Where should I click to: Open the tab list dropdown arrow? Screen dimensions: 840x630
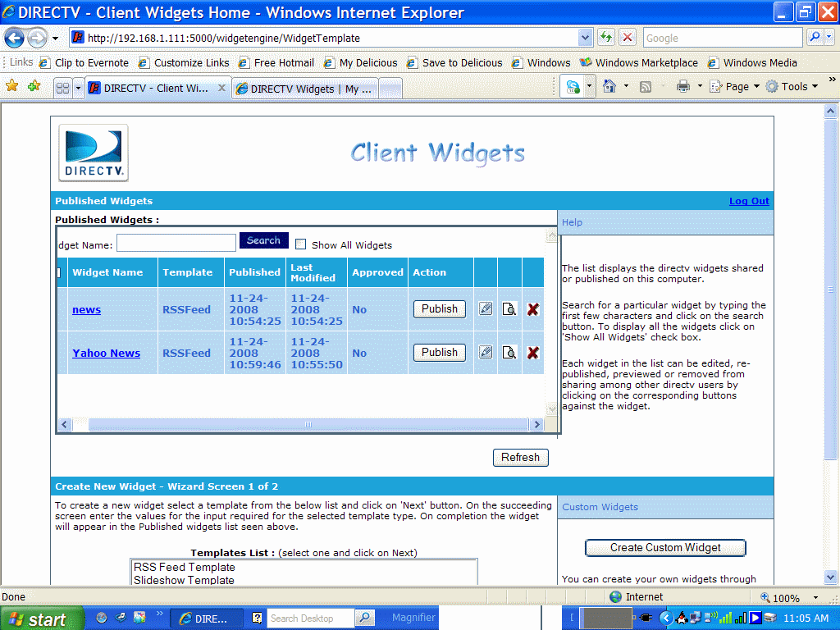[78, 88]
